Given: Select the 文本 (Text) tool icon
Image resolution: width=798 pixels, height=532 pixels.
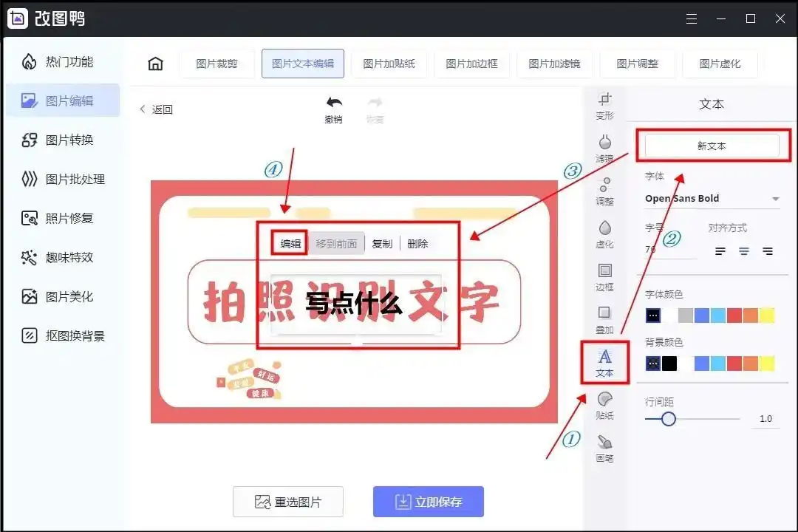Looking at the screenshot, I should 605,362.
